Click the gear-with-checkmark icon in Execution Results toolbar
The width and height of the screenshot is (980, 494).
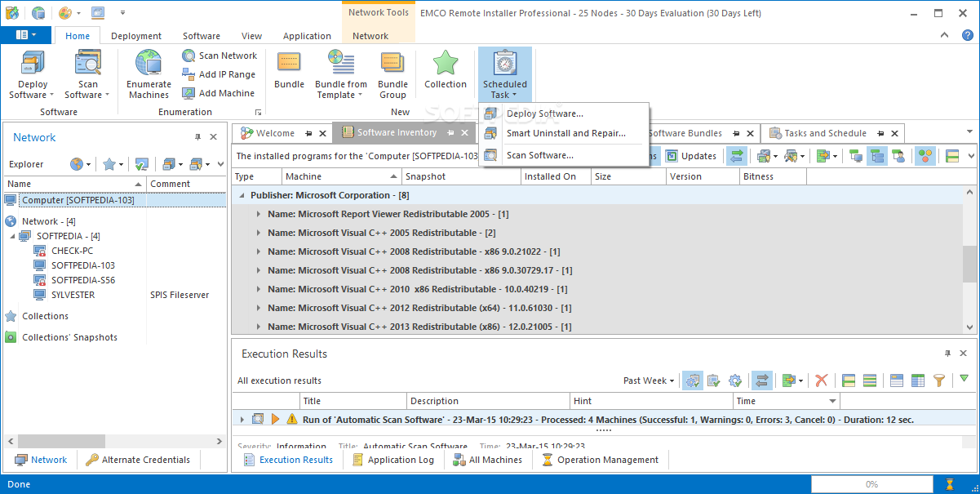pos(735,381)
